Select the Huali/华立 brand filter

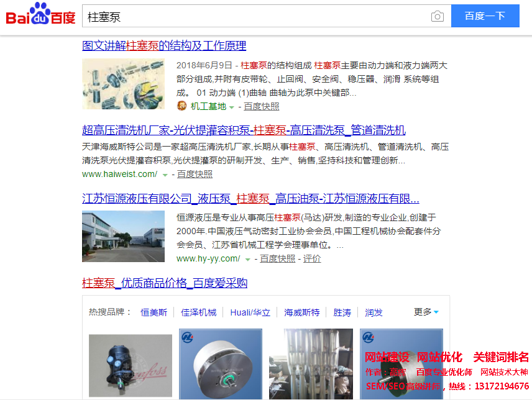click(250, 312)
